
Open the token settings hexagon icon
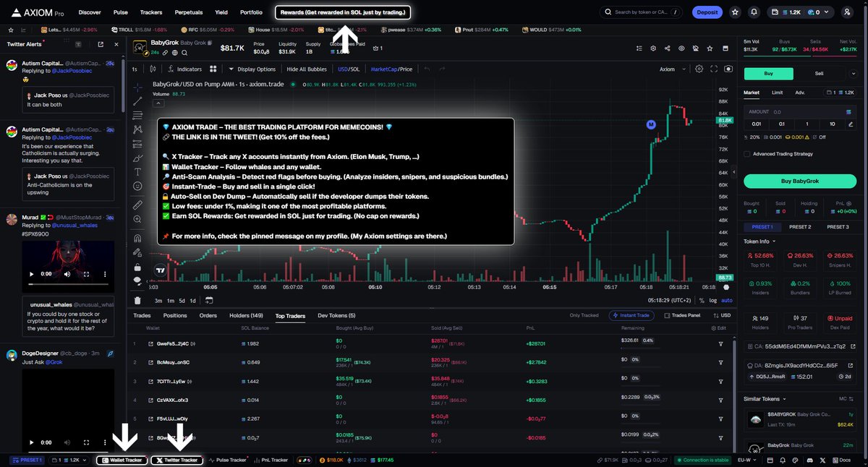pyautogui.click(x=653, y=48)
